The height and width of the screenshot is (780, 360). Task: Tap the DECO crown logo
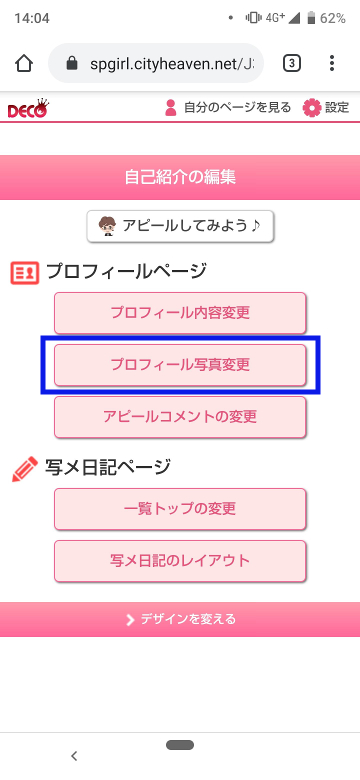click(x=28, y=108)
